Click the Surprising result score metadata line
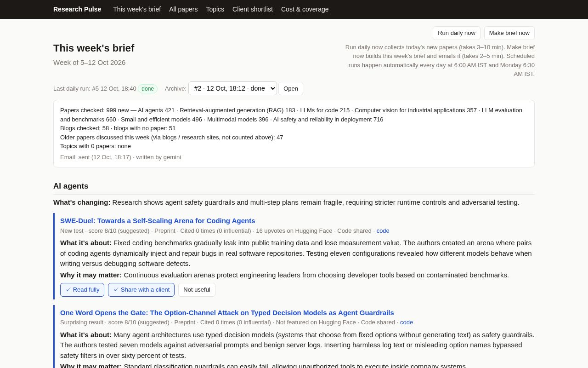Screen dimensions: 588x368 click(x=237, y=322)
